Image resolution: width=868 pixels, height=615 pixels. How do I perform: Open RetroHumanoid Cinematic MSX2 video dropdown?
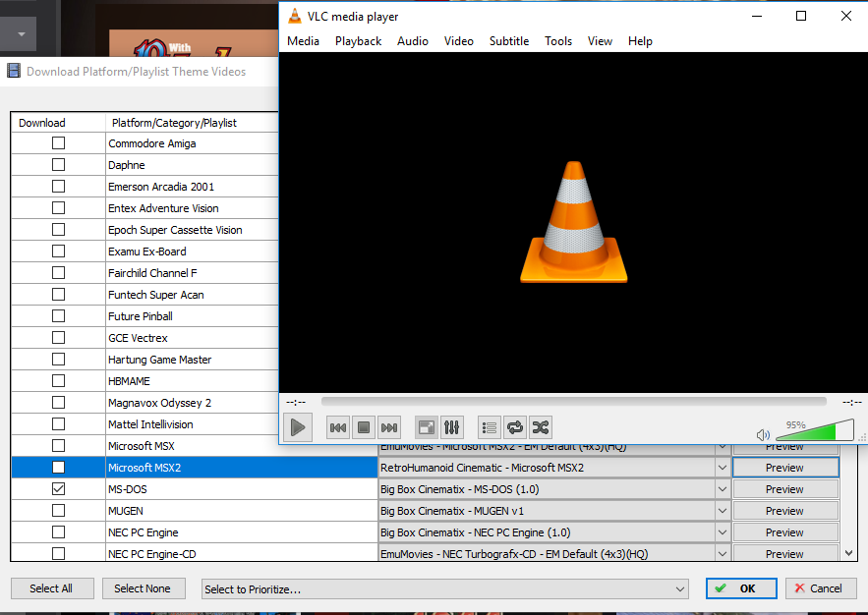722,468
